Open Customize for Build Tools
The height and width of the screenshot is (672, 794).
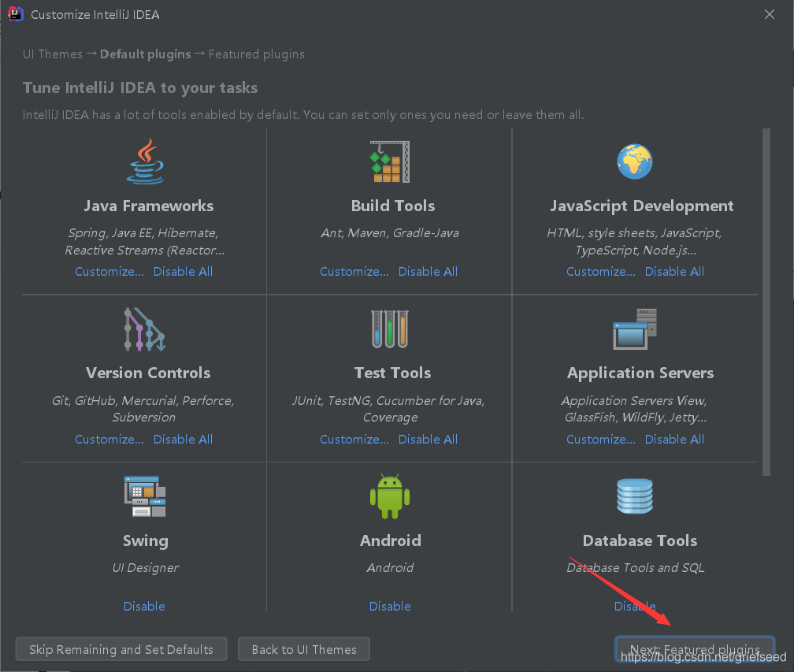(354, 272)
